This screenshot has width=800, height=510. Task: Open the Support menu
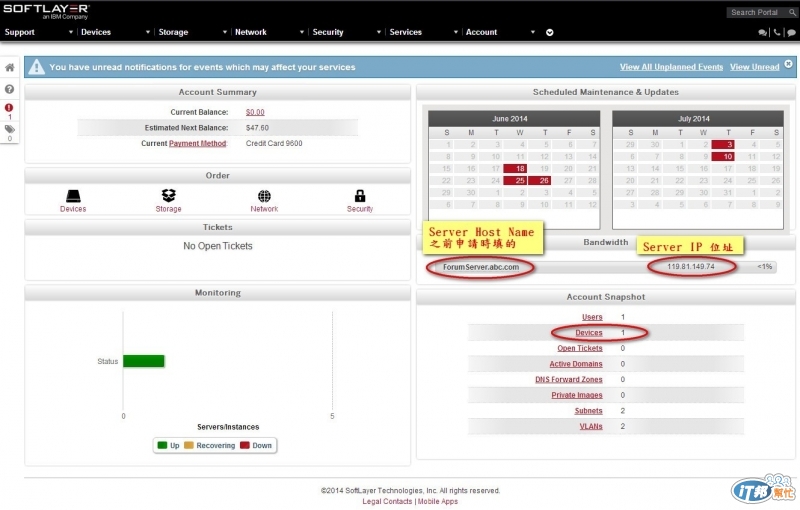19,32
